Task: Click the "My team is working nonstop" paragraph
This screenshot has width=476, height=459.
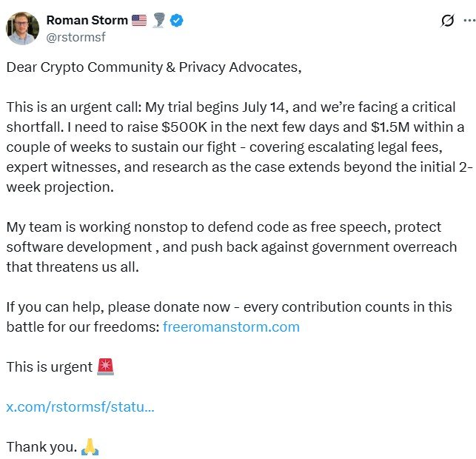Action: click(x=231, y=247)
